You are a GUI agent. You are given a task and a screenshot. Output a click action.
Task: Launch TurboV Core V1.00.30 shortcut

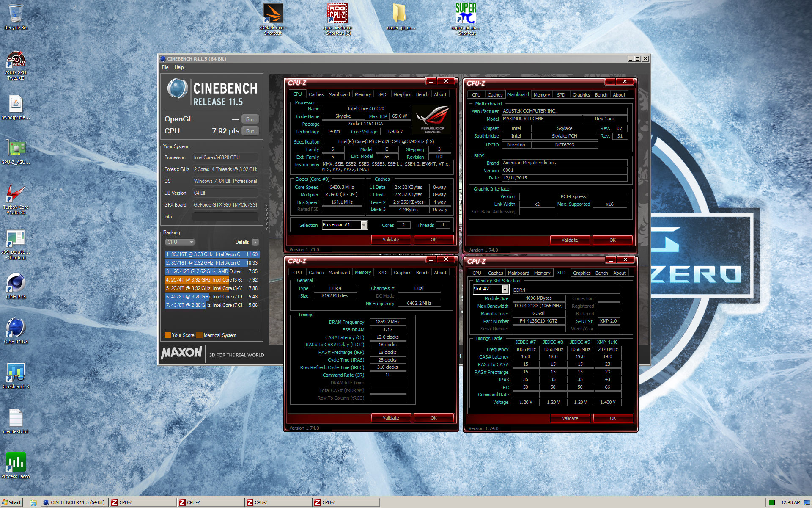tap(16, 199)
